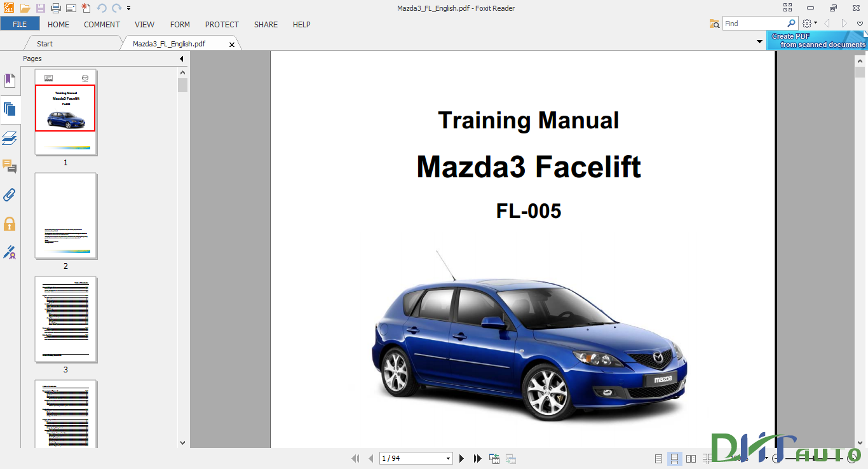Select page 4 thumbnail

coord(65,414)
